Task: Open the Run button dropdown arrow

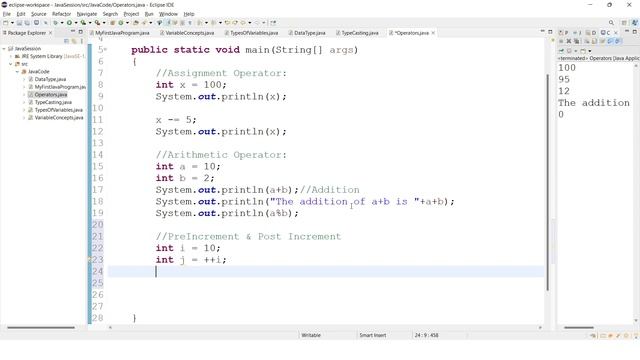Action: pos(76,23)
